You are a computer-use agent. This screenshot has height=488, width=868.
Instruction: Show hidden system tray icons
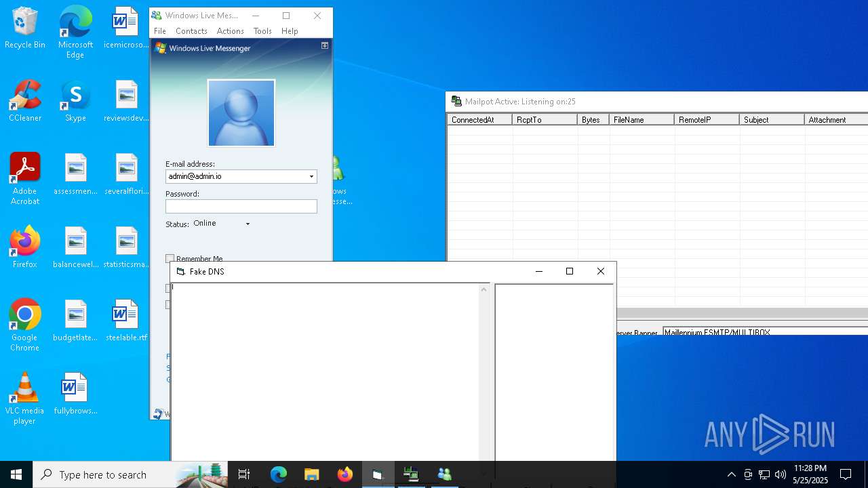[x=731, y=474]
